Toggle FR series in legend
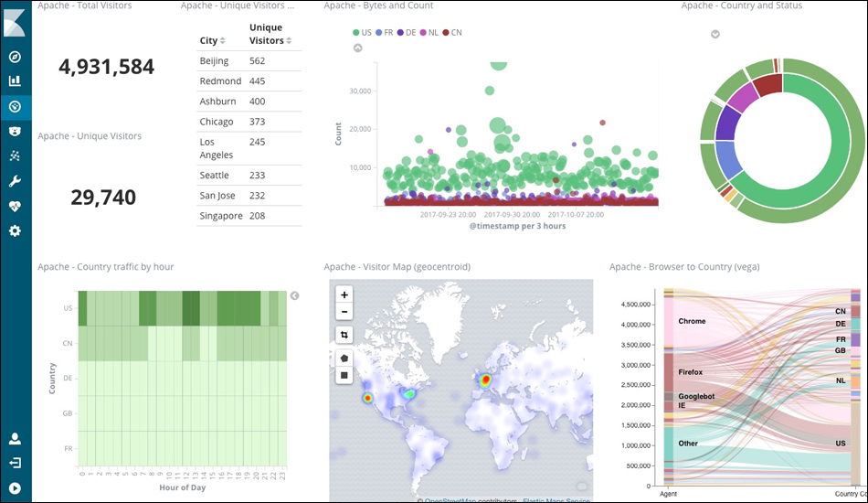This screenshot has width=868, height=503. click(384, 33)
